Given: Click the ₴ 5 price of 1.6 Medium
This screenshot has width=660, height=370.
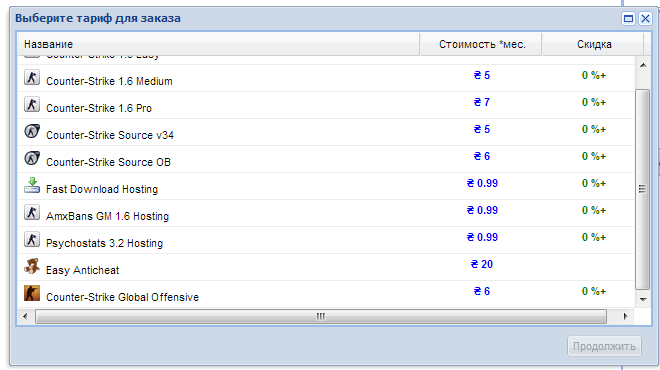Looking at the screenshot, I should point(482,75).
